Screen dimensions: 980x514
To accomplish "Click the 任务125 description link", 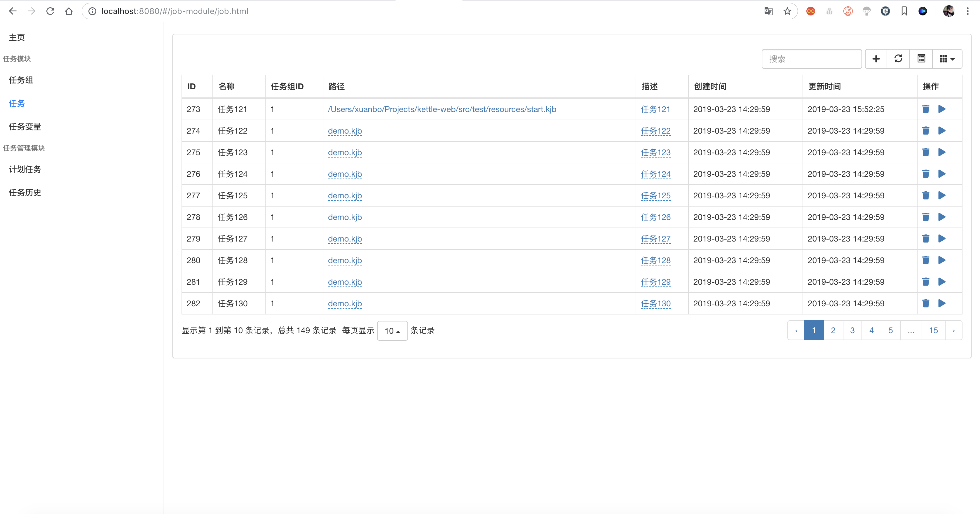I will (x=655, y=195).
